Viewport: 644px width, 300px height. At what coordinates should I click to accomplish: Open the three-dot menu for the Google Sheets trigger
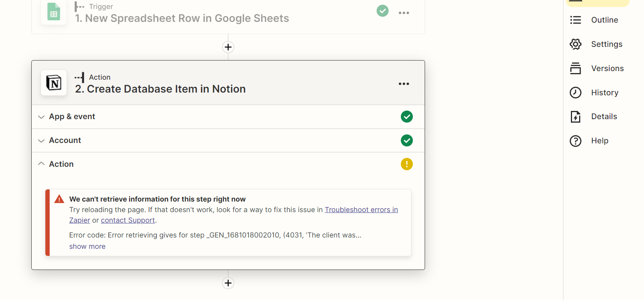pyautogui.click(x=404, y=13)
